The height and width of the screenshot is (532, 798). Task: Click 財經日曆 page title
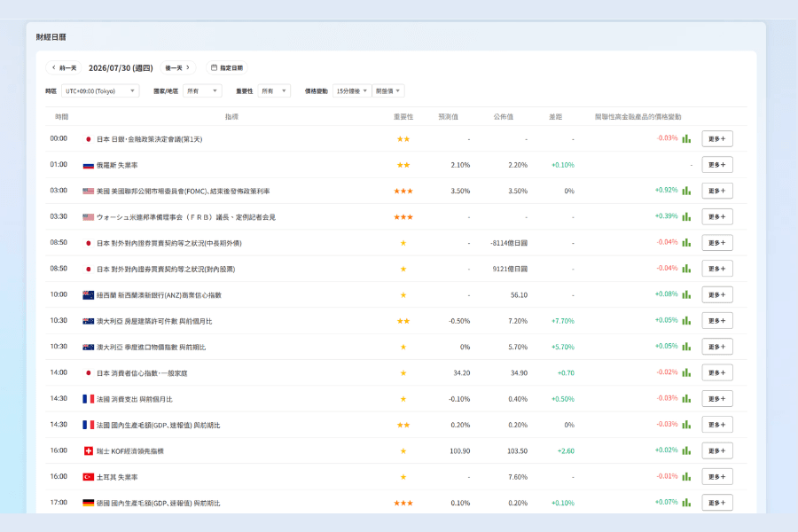pyautogui.click(x=51, y=36)
